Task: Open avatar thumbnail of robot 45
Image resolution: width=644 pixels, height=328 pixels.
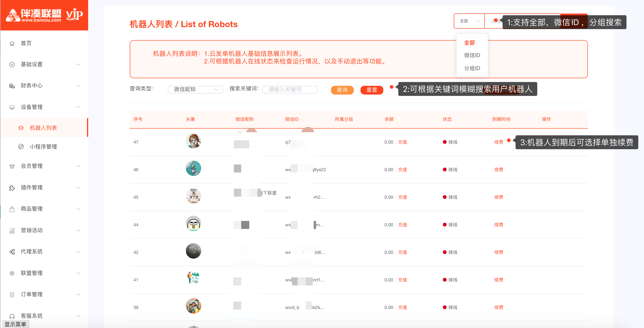Action: click(x=194, y=196)
